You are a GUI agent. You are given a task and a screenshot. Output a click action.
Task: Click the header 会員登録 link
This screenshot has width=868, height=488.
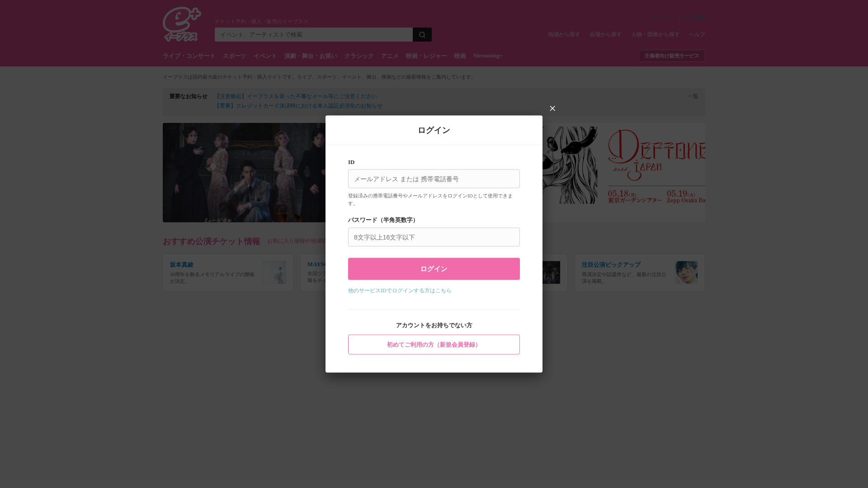coord(694,18)
